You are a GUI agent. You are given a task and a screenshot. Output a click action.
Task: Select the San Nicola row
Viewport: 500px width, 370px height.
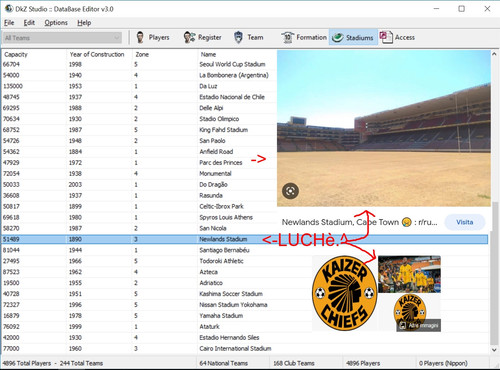click(139, 228)
